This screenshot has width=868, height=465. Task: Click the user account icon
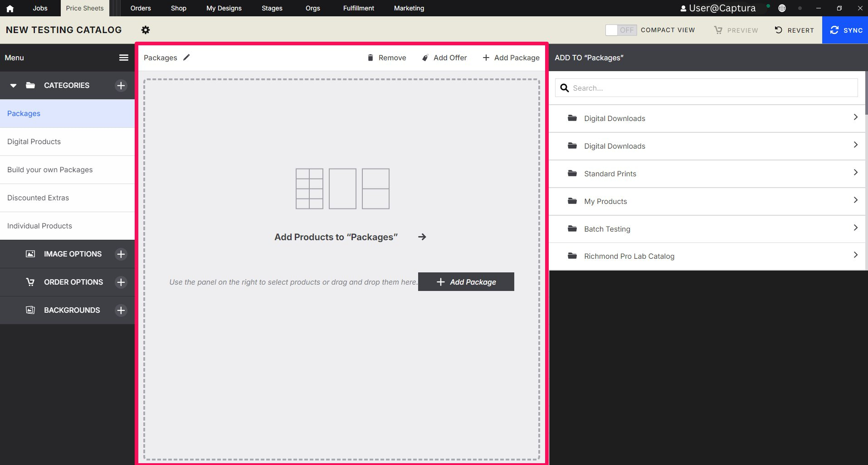(x=683, y=8)
